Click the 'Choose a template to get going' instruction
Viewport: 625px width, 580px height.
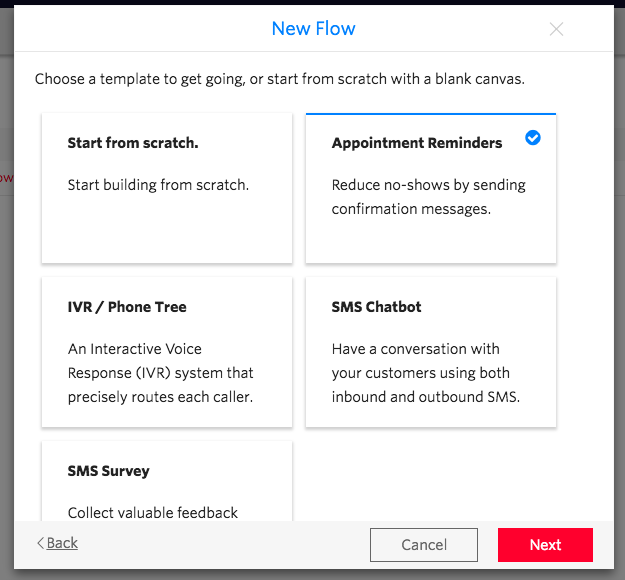[279, 78]
